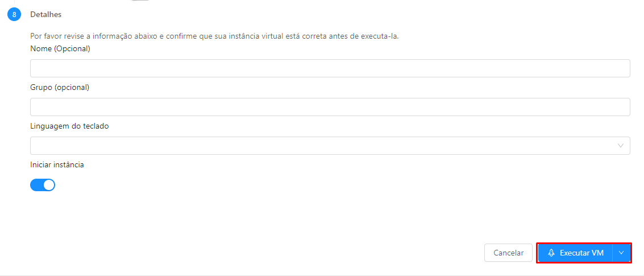The height and width of the screenshot is (276, 644).
Task: Click the Cancelar button
Action: coord(509,253)
